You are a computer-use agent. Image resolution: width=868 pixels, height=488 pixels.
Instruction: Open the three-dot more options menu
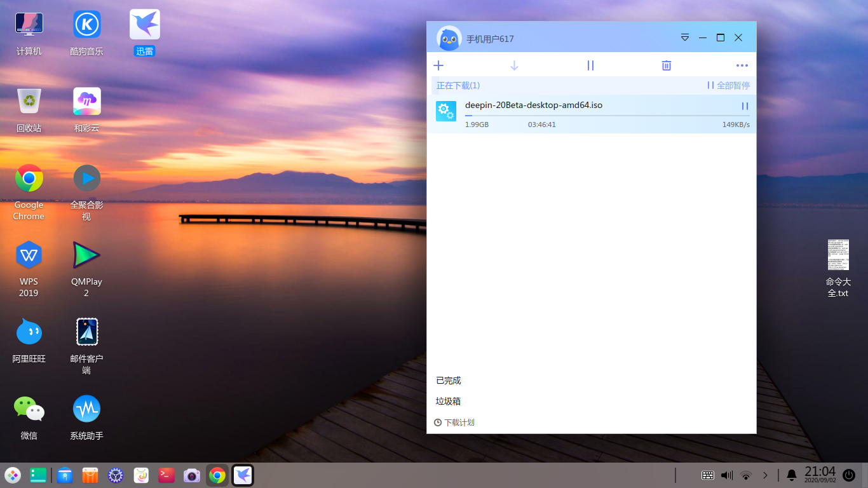[x=742, y=65]
